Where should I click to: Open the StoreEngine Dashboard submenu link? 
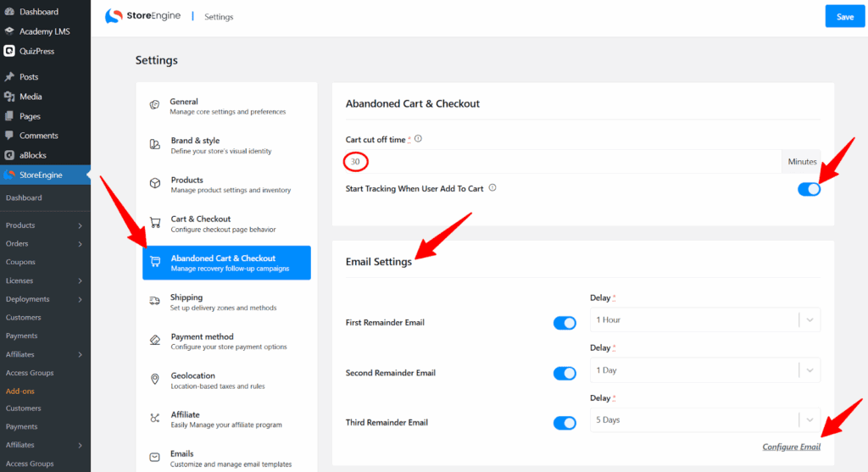coord(24,197)
